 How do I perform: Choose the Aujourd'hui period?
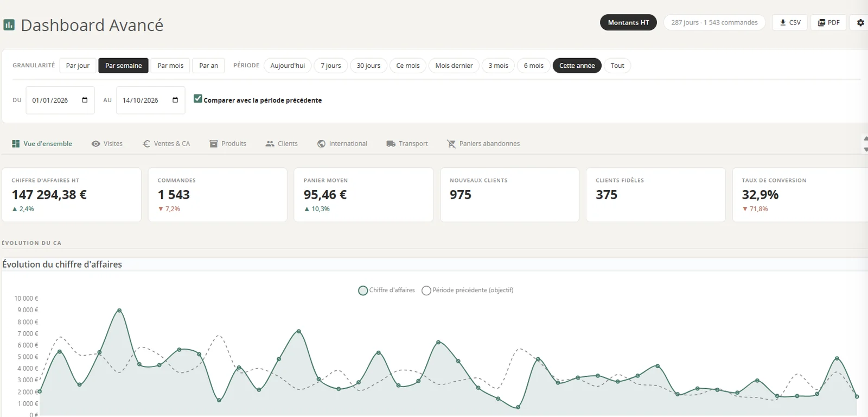pos(288,66)
